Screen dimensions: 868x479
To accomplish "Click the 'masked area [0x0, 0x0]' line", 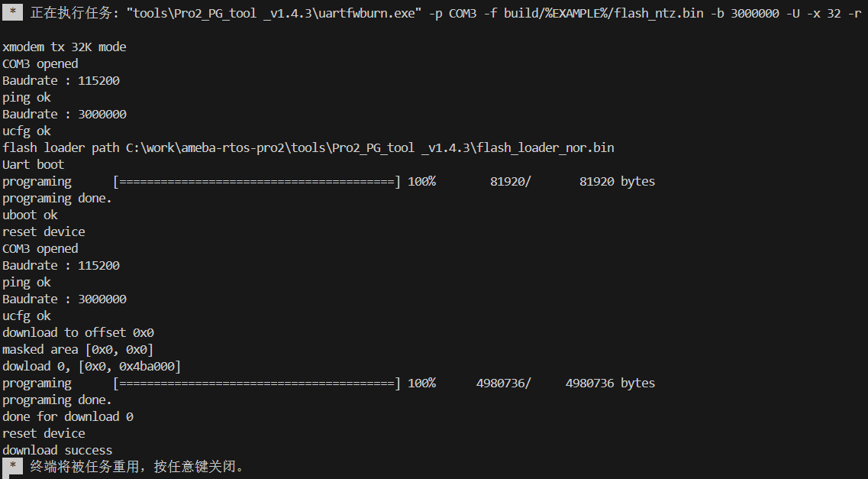I will tap(78, 349).
